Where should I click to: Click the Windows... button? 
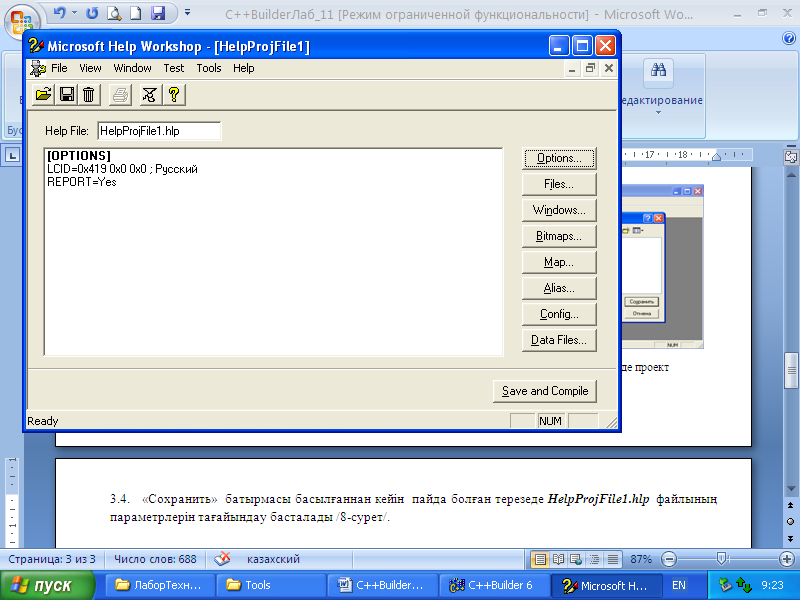(559, 210)
